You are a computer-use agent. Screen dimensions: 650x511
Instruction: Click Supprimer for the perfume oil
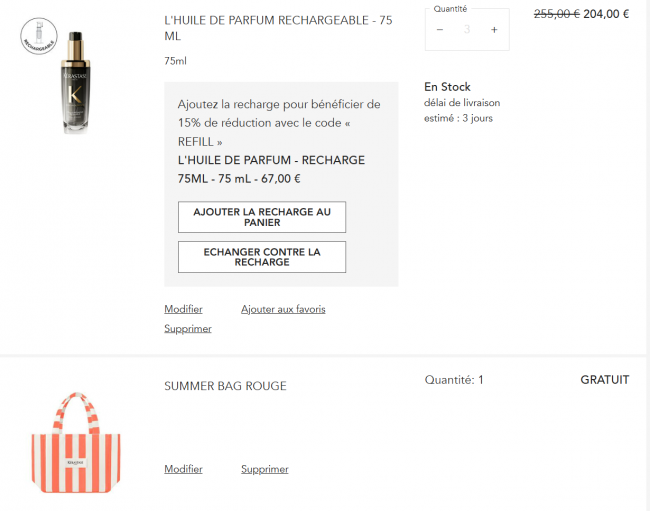coord(188,329)
